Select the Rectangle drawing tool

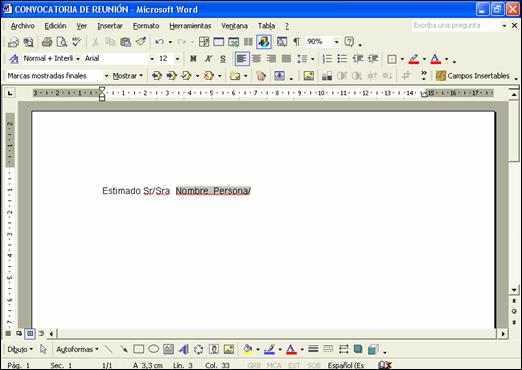coord(139,349)
